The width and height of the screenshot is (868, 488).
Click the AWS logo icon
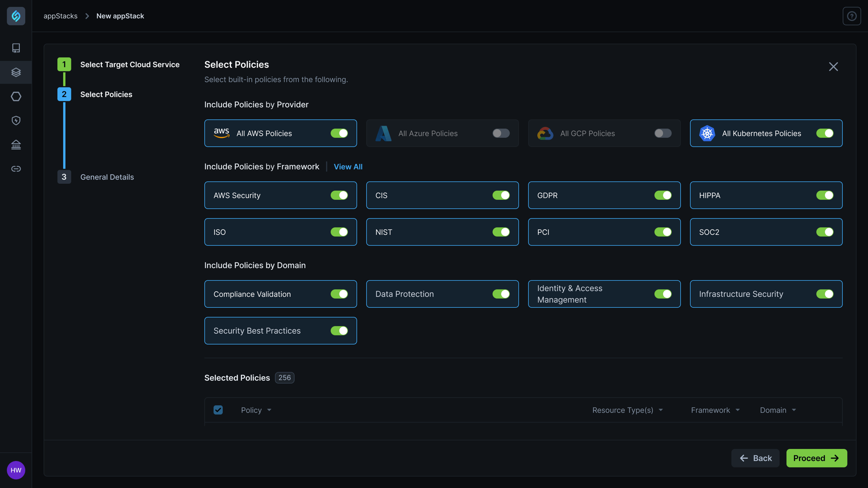coord(221,133)
